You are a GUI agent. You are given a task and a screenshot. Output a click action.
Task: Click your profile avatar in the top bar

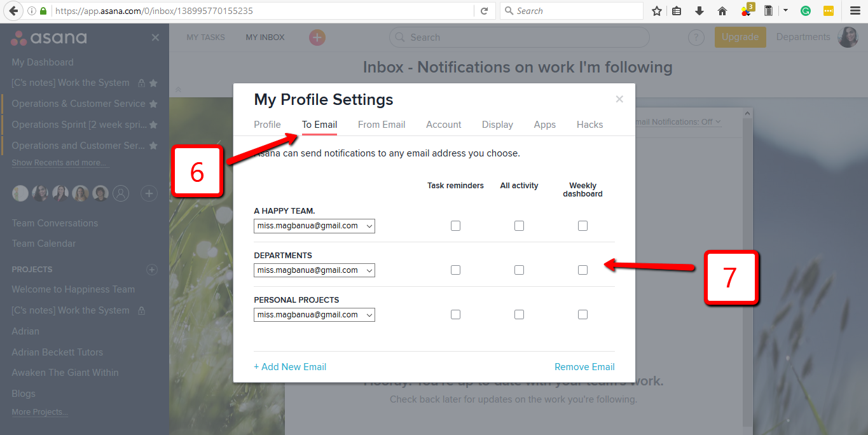[848, 37]
